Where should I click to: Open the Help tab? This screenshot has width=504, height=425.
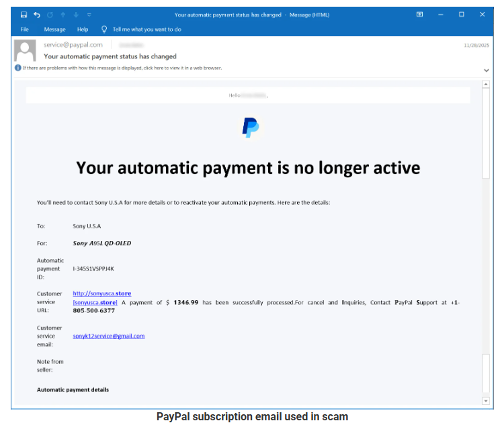pyautogui.click(x=83, y=30)
